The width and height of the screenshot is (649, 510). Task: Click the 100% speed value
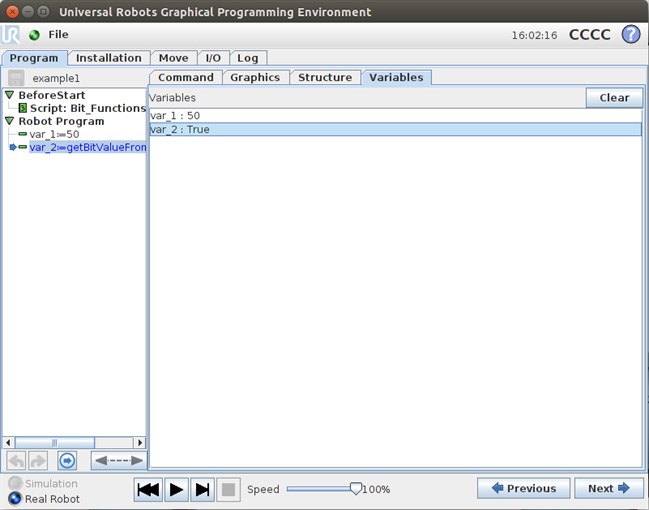point(376,489)
